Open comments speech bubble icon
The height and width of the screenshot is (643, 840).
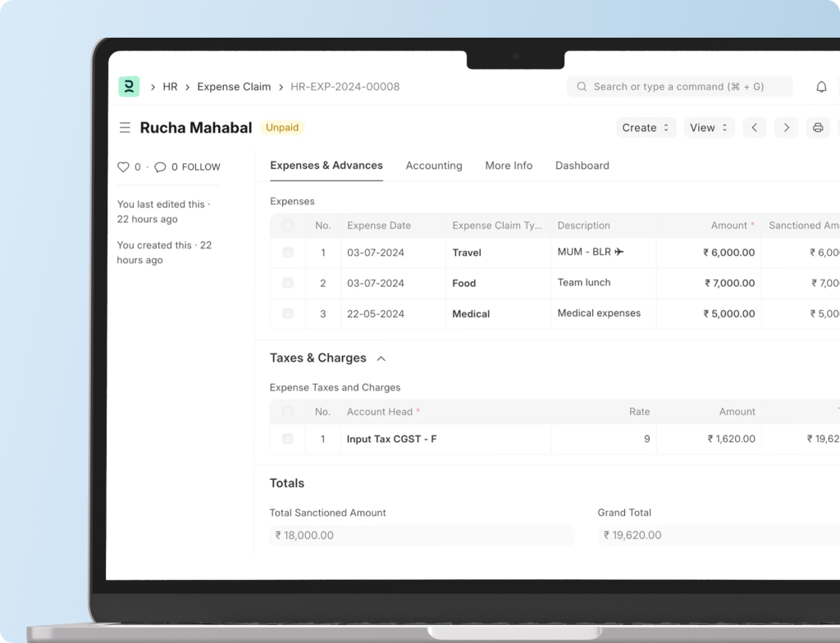[x=160, y=167]
